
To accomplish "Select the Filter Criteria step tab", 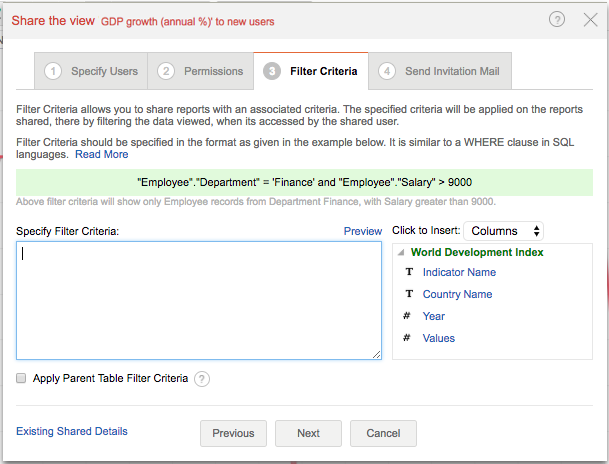I will (x=311, y=71).
